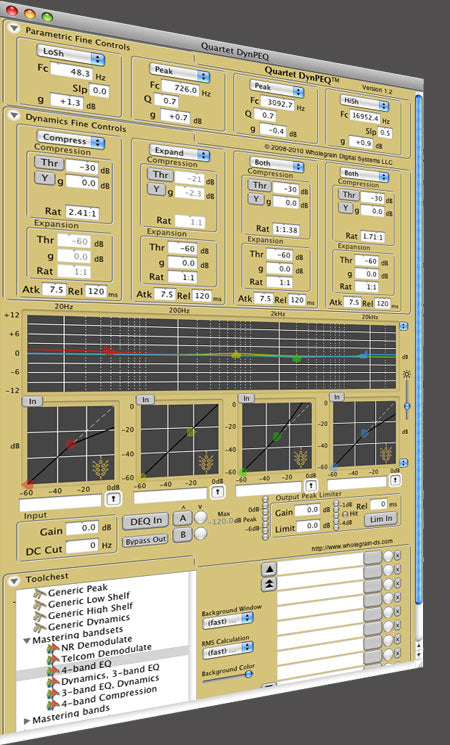
Task: Open the LoSh filter type dropdown
Action: [x=71, y=55]
